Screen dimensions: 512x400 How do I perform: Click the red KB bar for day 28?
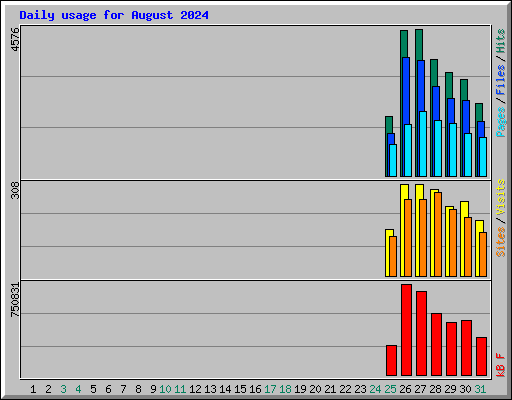pos(436,344)
